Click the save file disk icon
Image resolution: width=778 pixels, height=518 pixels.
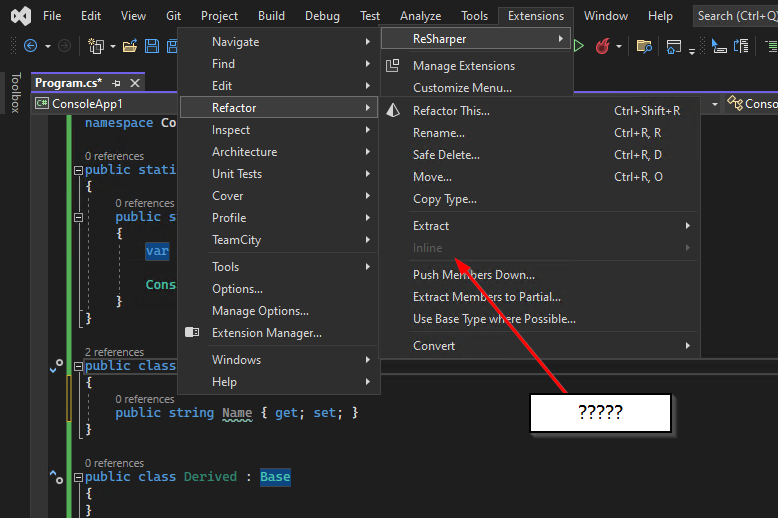point(152,46)
